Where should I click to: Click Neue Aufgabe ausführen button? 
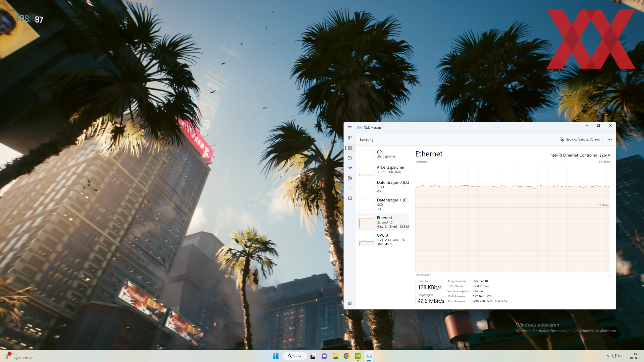(580, 140)
